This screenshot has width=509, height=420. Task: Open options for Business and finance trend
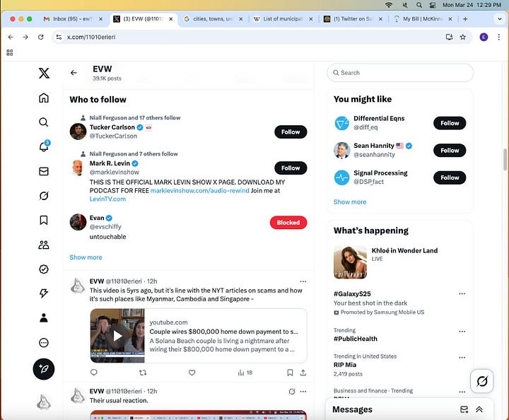pos(462,392)
